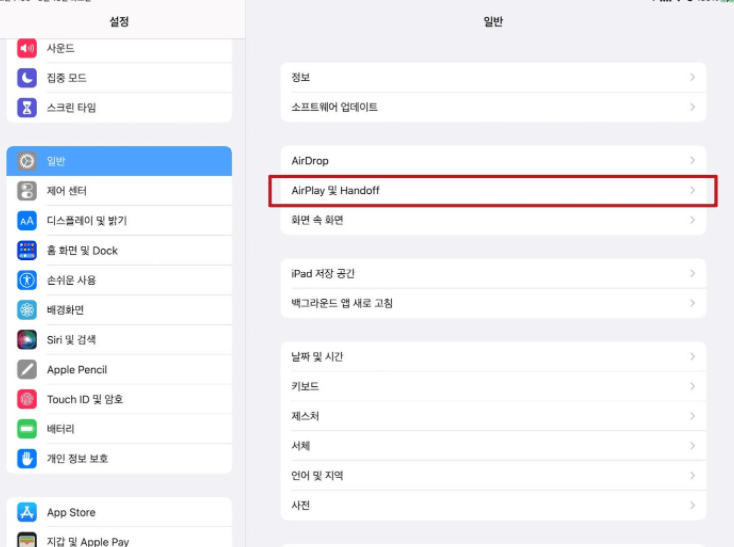This screenshot has height=547, width=734.
Task: Go to 홈 화면 및 Dock
Action: coord(119,250)
